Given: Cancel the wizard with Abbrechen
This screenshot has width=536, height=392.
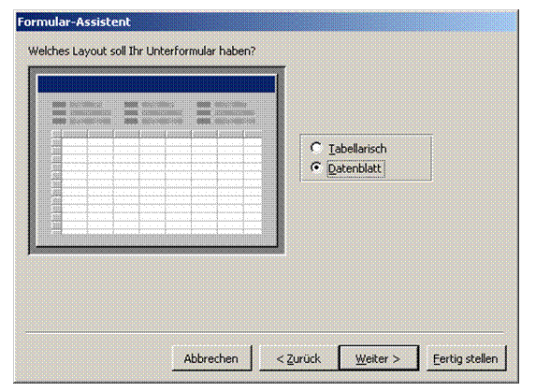Looking at the screenshot, I should (x=211, y=358).
